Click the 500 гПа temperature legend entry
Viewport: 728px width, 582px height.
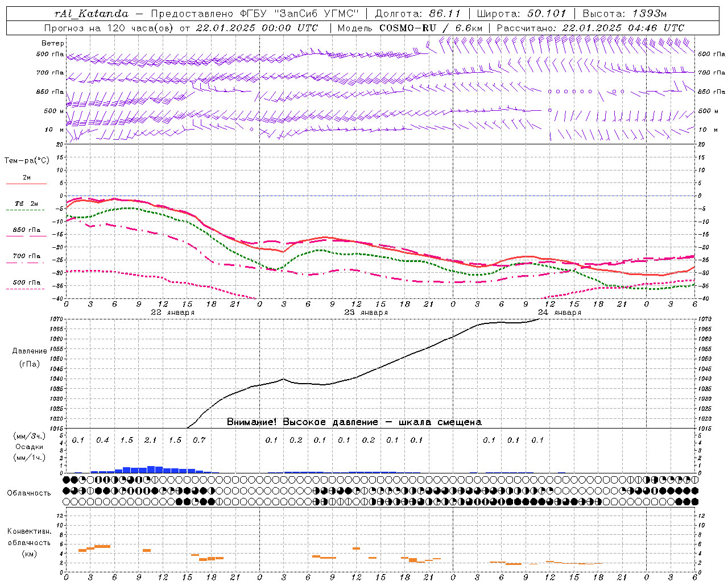(x=27, y=282)
